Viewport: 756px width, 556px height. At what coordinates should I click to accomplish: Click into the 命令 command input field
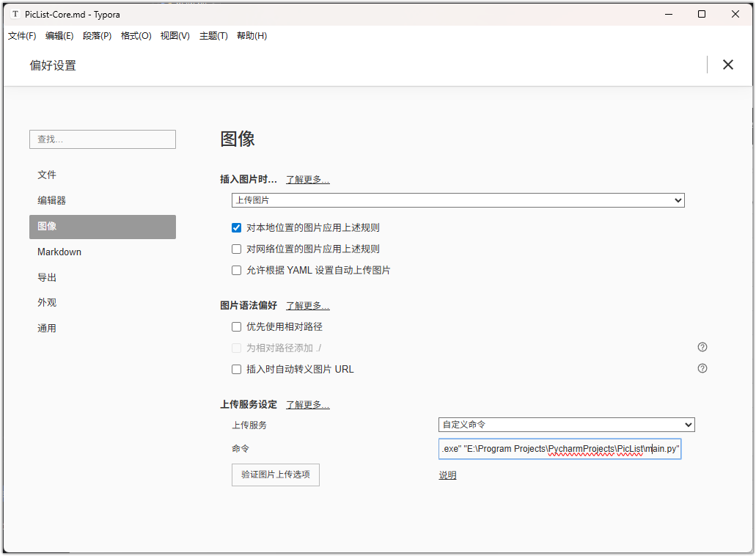point(559,449)
